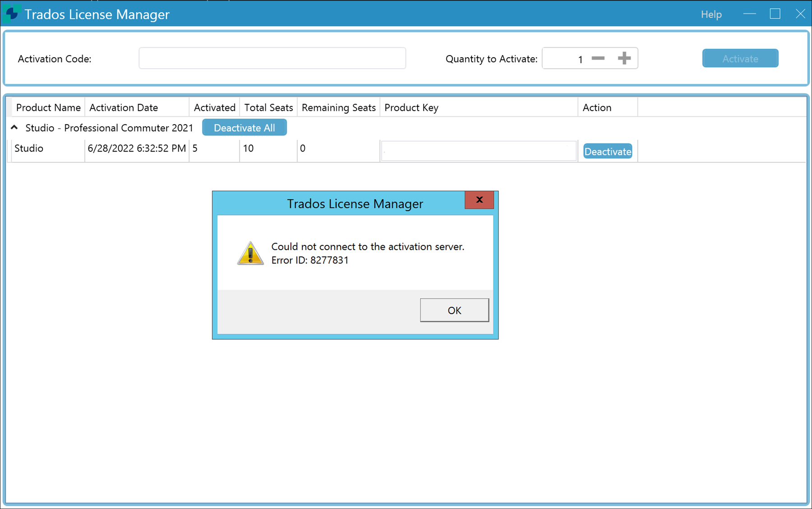The height and width of the screenshot is (509, 812).
Task: Deactivate the Studio license row
Action: (608, 151)
